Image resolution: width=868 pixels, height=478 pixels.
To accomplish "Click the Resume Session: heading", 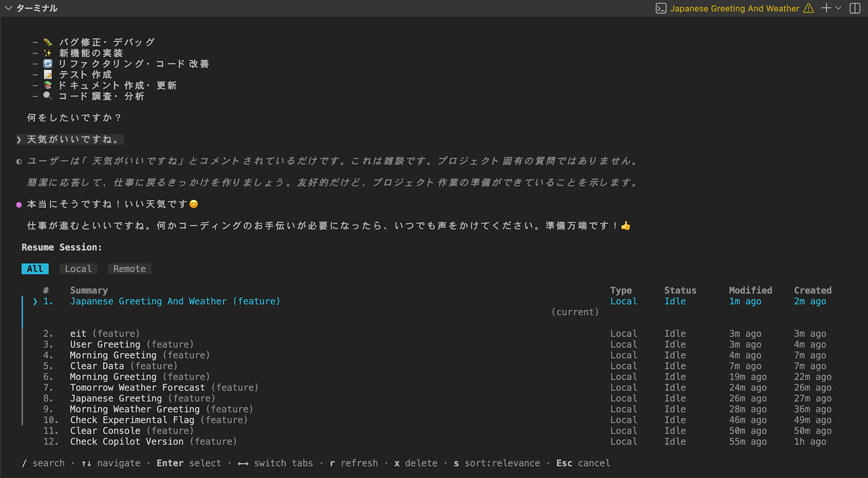I will click(62, 247).
